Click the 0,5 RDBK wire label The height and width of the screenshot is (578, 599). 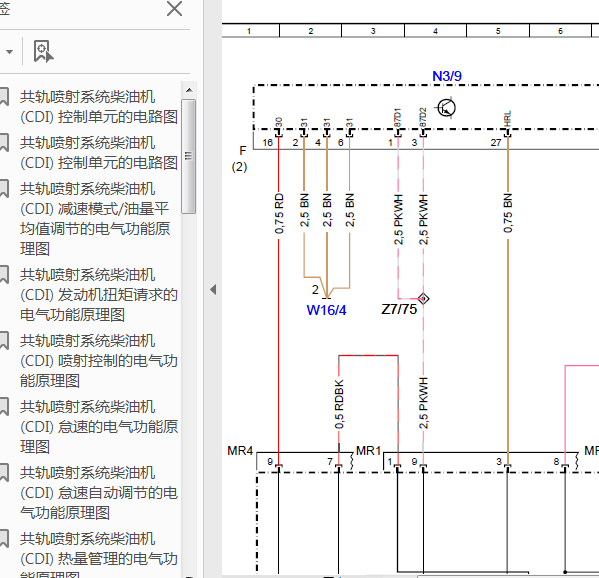[x=339, y=404]
